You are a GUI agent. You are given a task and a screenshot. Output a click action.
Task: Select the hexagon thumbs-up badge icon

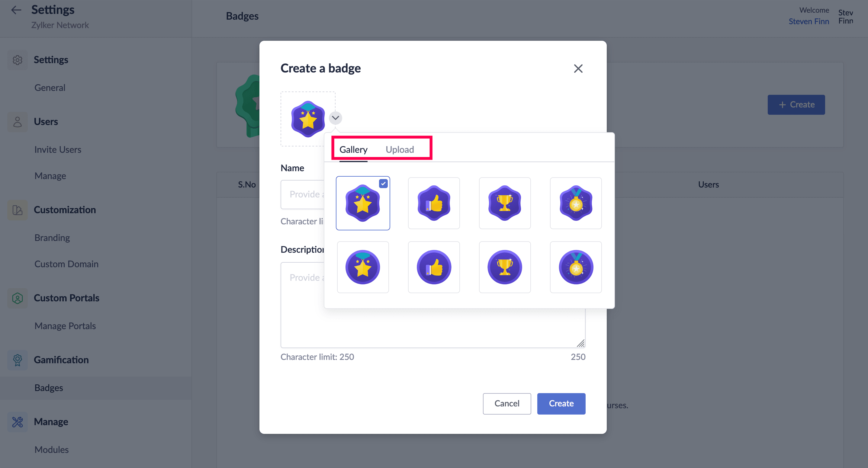tap(434, 203)
